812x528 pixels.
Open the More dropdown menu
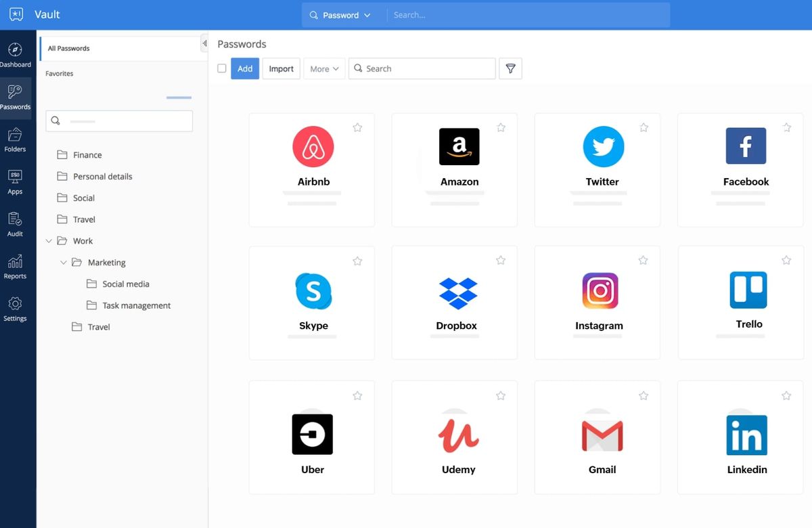[x=324, y=68]
